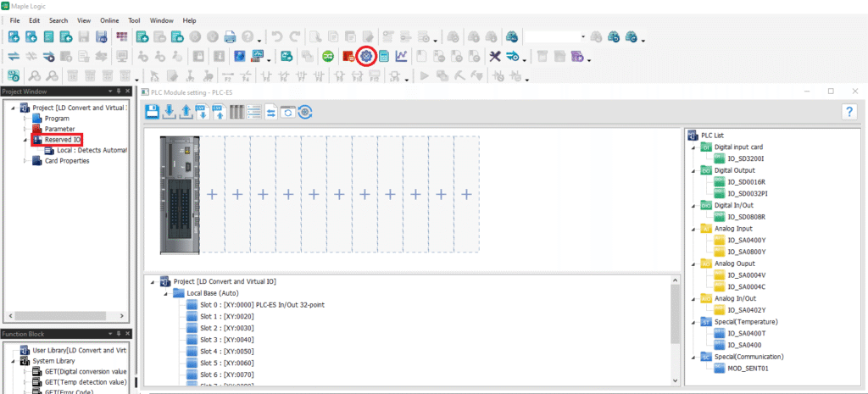Expand the Program node in Project Window
The height and width of the screenshot is (394, 868).
coord(25,119)
